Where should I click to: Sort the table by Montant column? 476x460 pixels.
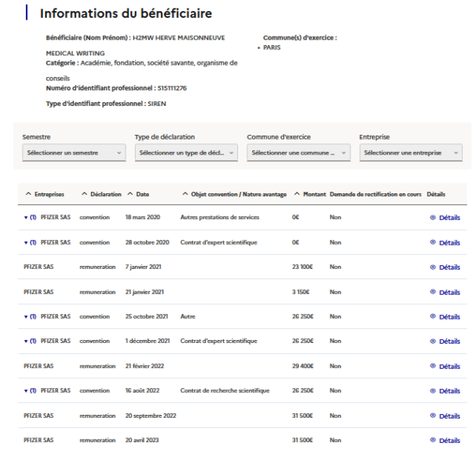tap(310, 194)
